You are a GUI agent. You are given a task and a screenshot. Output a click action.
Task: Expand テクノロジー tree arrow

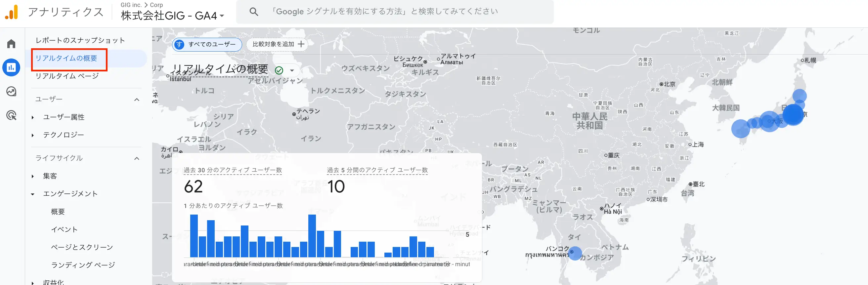(33, 136)
